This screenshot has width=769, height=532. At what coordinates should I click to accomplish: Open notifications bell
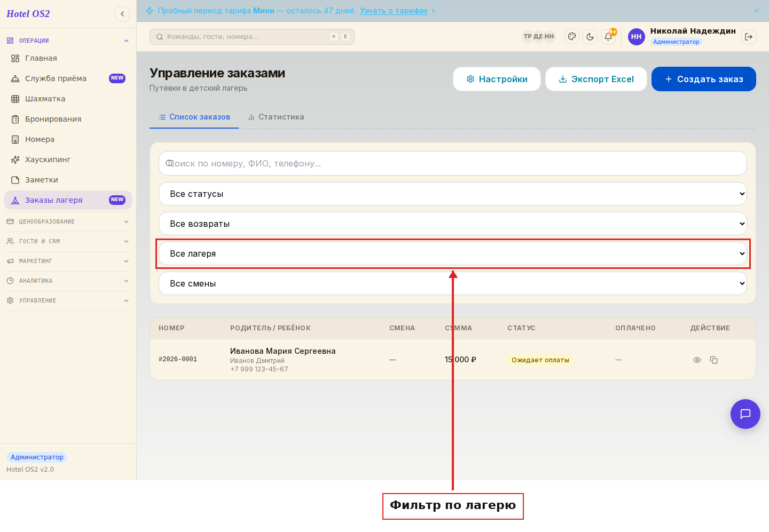click(608, 37)
